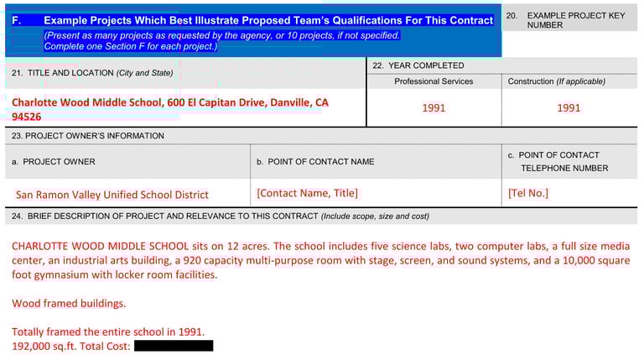Click the 'a. Project Owner' column label
The height and width of the screenshot is (355, 644).
(54, 162)
